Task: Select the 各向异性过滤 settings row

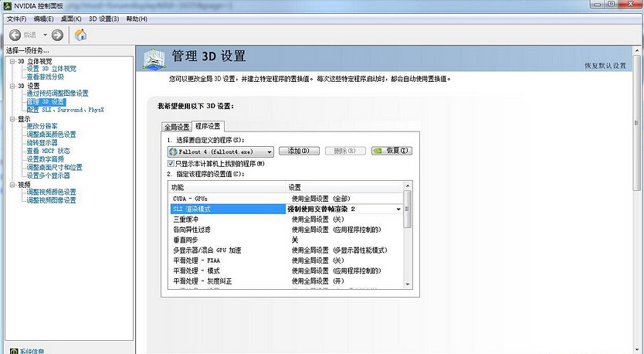Action: [x=286, y=230]
